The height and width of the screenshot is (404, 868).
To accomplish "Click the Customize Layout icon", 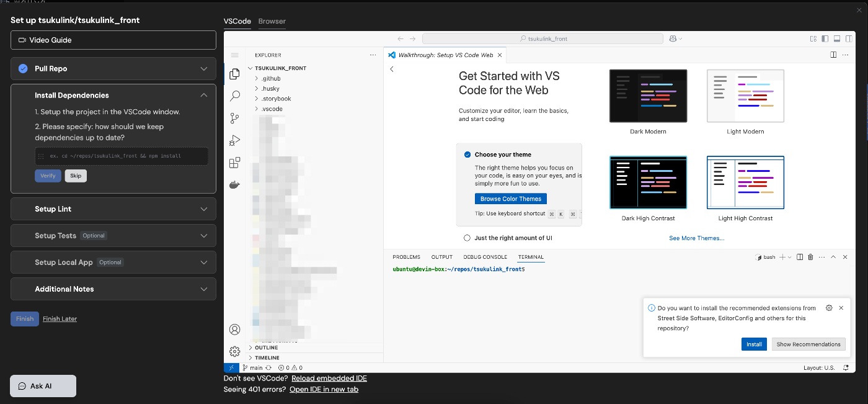I will (x=813, y=38).
